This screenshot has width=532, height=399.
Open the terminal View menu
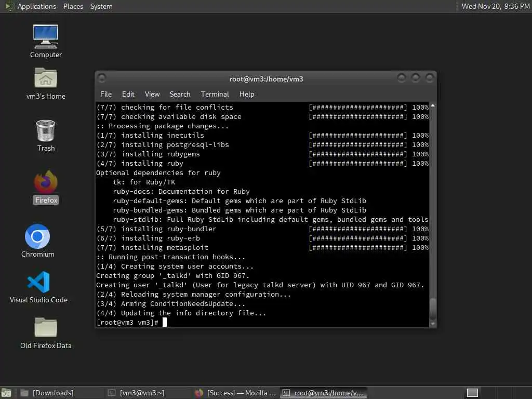152,95
